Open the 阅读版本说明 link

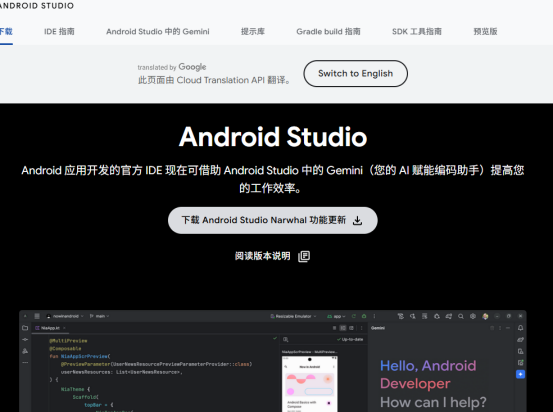click(x=273, y=256)
